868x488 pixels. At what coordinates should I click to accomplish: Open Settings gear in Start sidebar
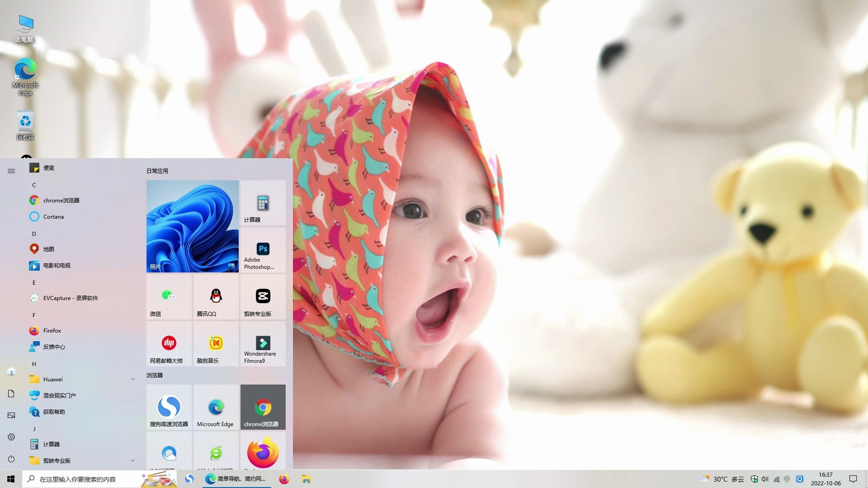click(x=11, y=437)
